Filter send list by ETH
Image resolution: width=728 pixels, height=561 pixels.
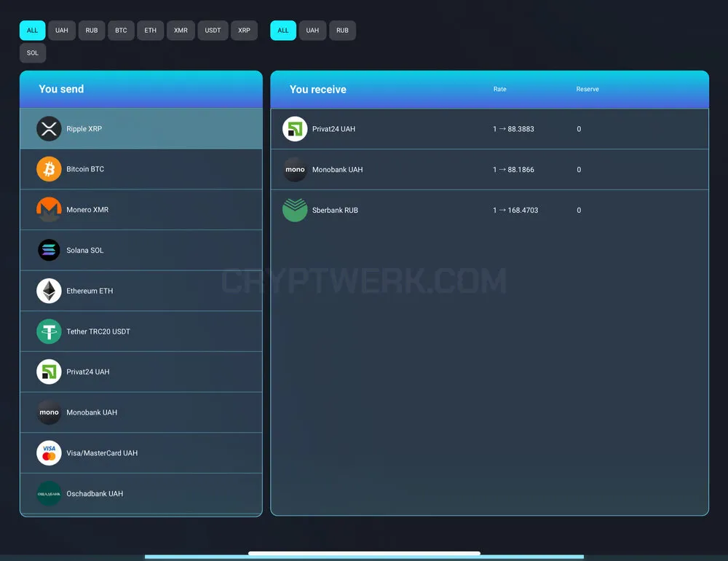151,30
